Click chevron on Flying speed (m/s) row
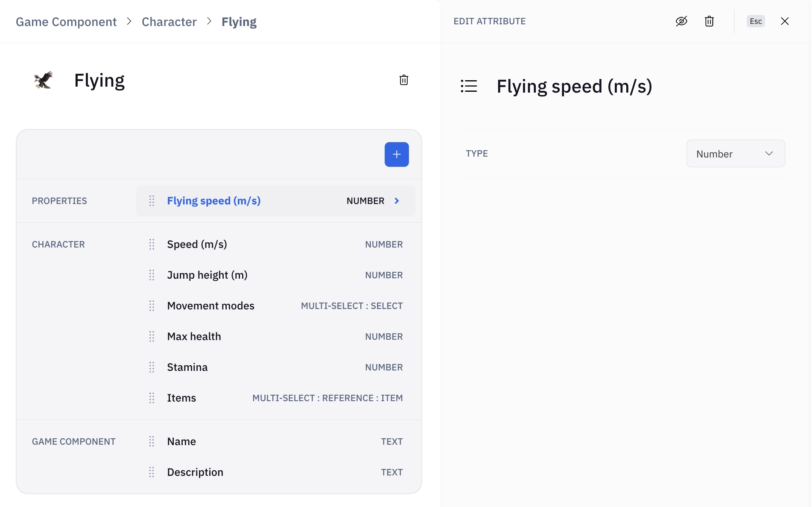812x507 pixels. point(397,201)
